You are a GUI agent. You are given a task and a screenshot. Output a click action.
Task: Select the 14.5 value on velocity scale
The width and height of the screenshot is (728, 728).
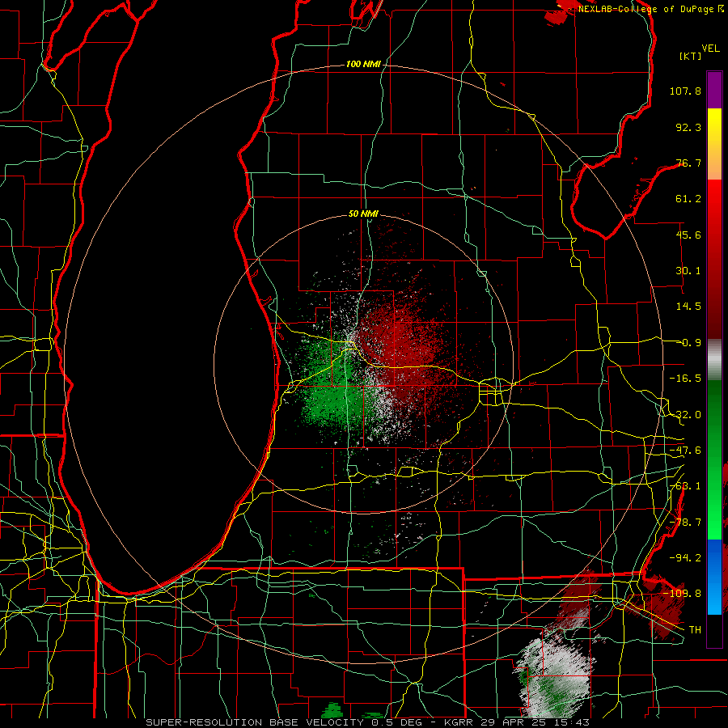tap(688, 307)
